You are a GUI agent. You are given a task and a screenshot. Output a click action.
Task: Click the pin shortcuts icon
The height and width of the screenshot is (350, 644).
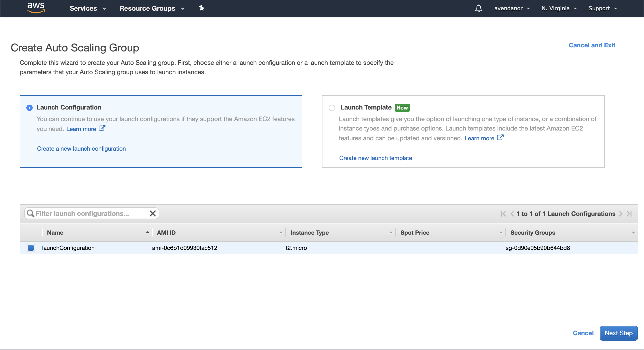click(x=201, y=8)
